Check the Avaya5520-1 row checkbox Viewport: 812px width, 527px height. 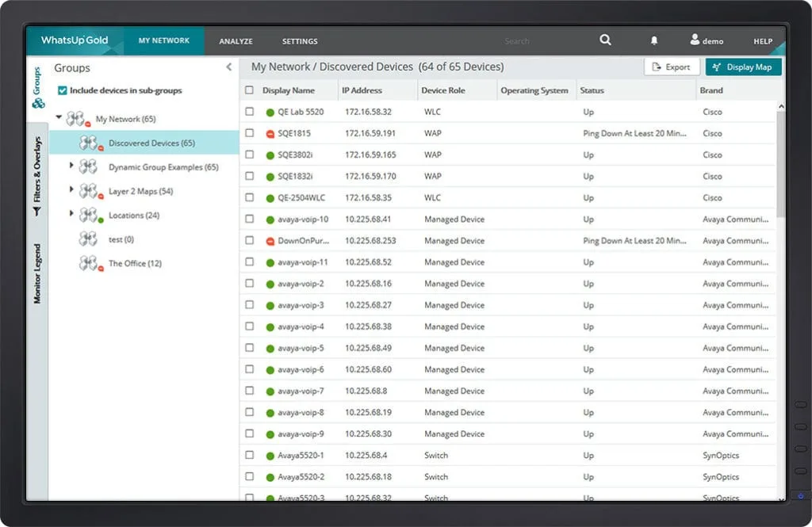coord(250,455)
